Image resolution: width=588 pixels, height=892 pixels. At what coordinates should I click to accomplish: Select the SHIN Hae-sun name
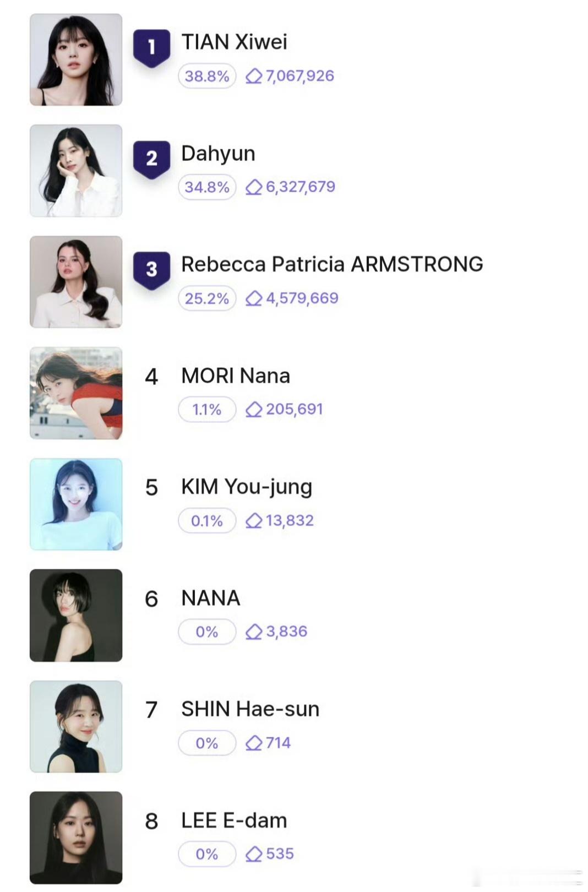tap(251, 709)
